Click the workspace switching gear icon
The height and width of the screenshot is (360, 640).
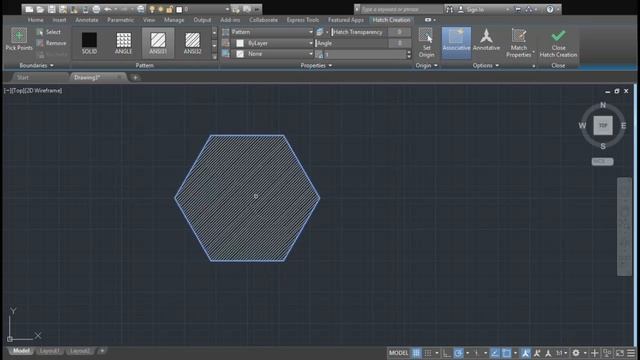pos(576,353)
